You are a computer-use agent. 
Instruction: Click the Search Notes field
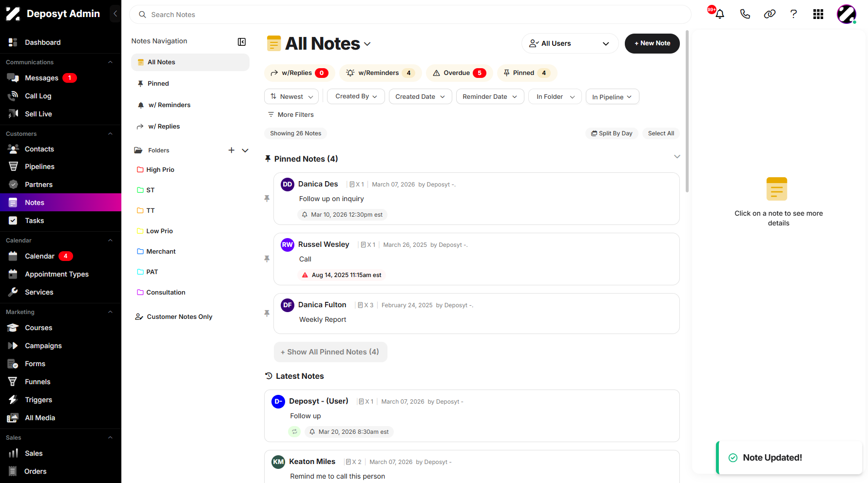click(410, 15)
